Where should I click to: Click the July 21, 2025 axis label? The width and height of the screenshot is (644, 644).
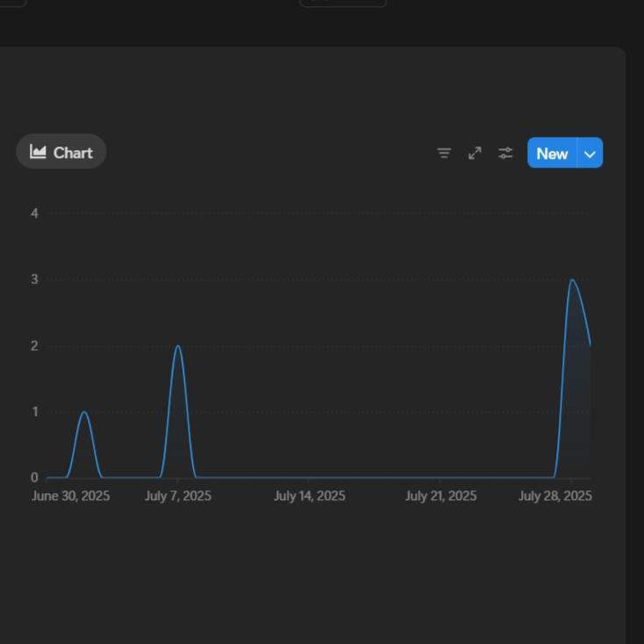pyautogui.click(x=440, y=497)
